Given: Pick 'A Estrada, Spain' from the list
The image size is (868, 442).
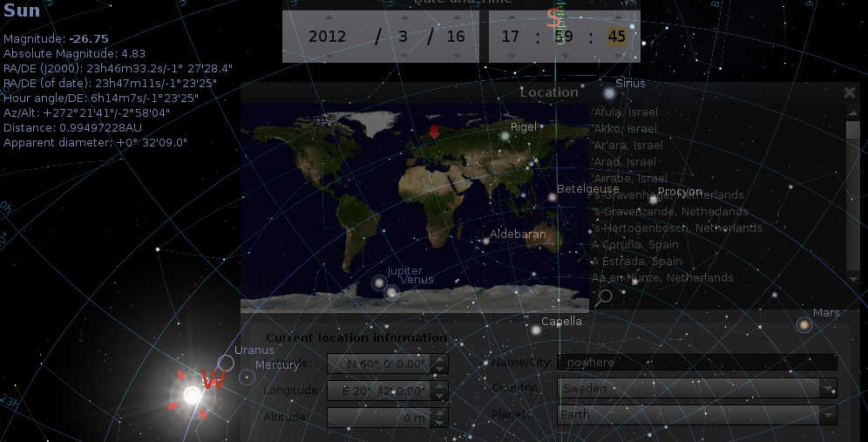Looking at the screenshot, I should tap(637, 262).
